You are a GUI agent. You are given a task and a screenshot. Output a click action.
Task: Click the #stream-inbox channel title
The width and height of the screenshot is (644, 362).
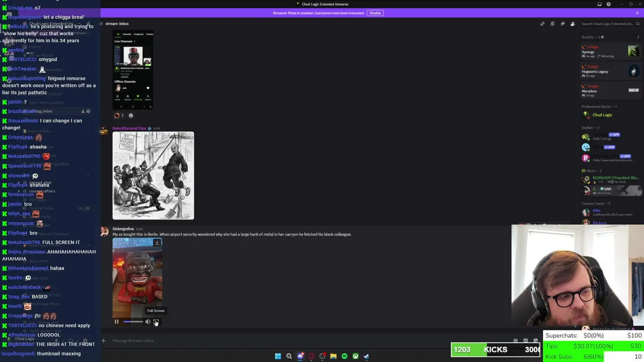pos(117,24)
